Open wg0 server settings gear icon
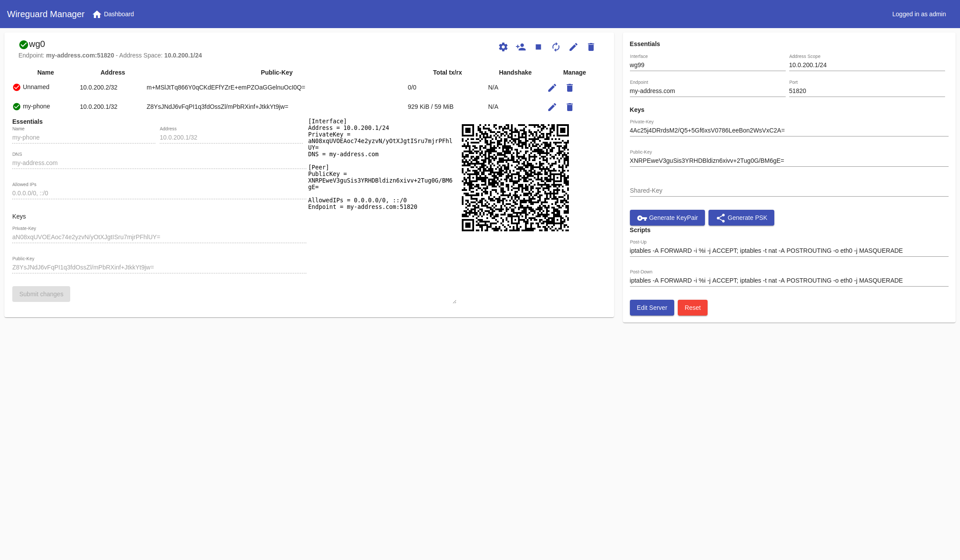The image size is (960, 560). [503, 47]
